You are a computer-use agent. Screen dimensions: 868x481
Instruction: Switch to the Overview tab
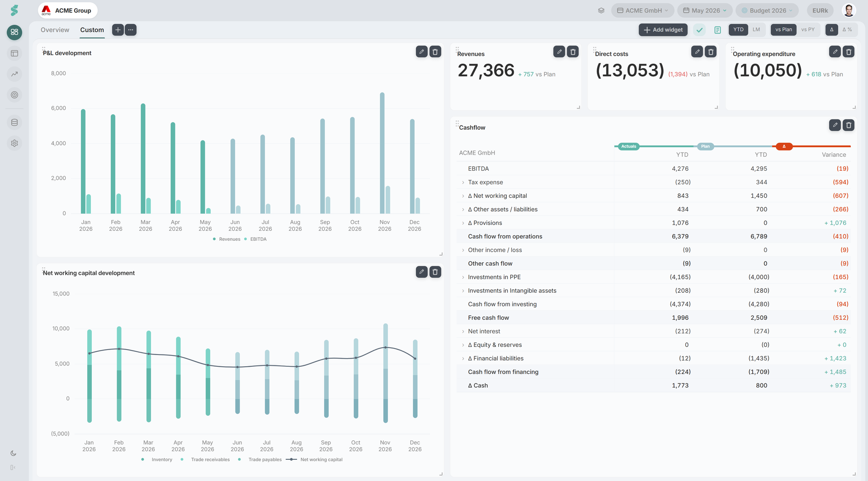pos(55,30)
